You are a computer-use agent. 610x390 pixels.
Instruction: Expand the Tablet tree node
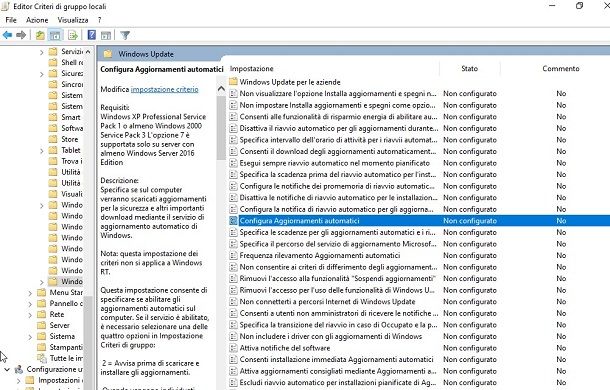(x=42, y=150)
